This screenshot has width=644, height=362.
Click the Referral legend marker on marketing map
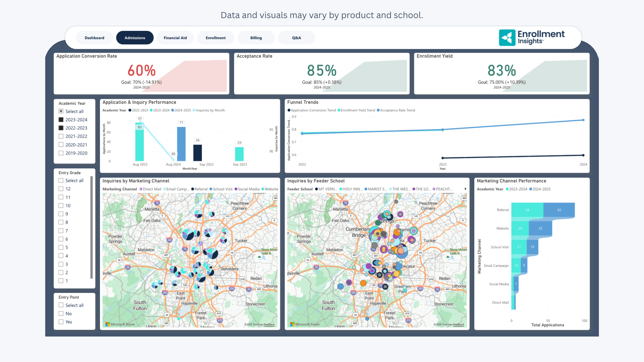point(193,189)
